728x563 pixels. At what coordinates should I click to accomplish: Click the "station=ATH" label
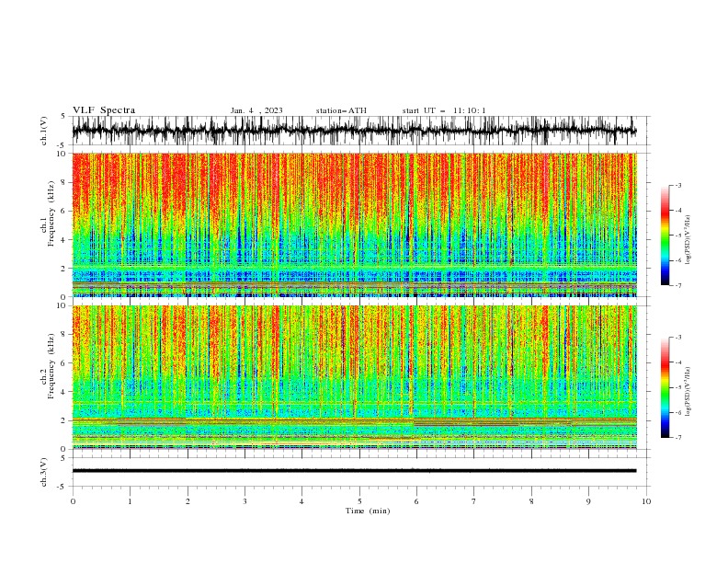click(x=341, y=110)
